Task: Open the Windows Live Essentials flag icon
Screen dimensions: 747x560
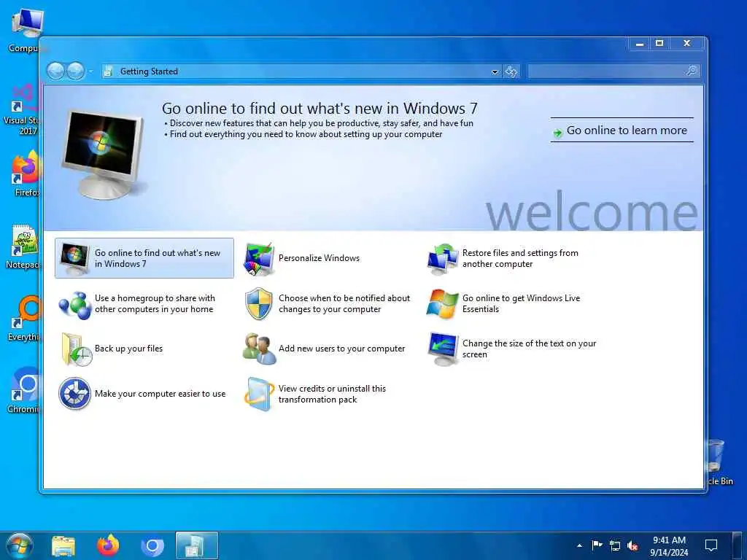Action: coord(443,304)
